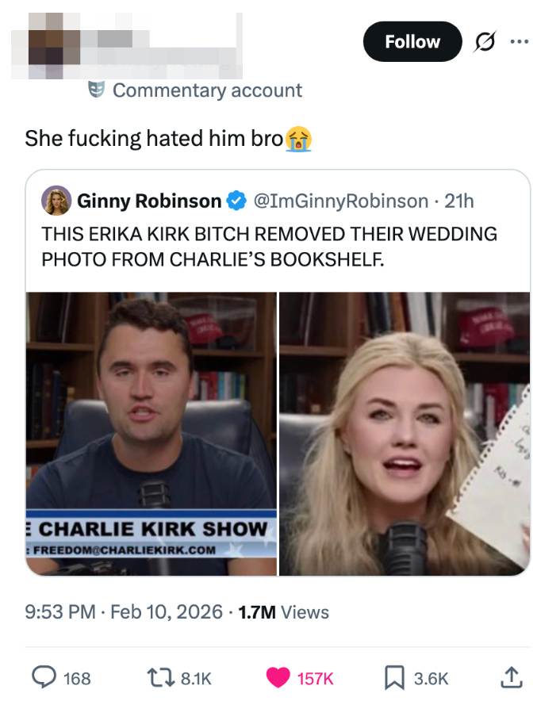Click the Commentary account mask icon
560x728 pixels.
point(96,90)
